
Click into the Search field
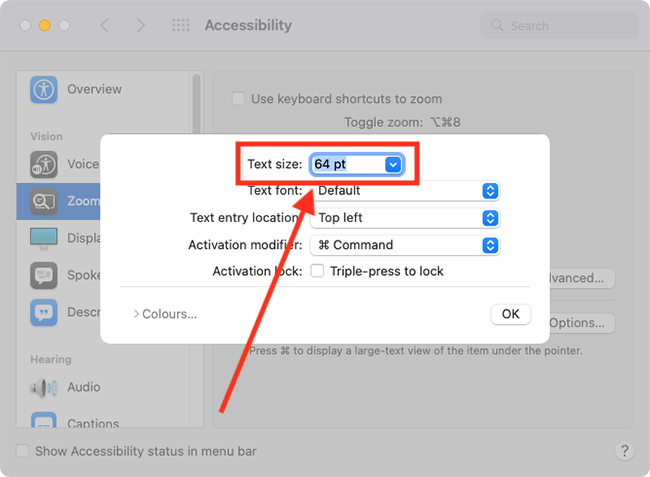coord(559,26)
